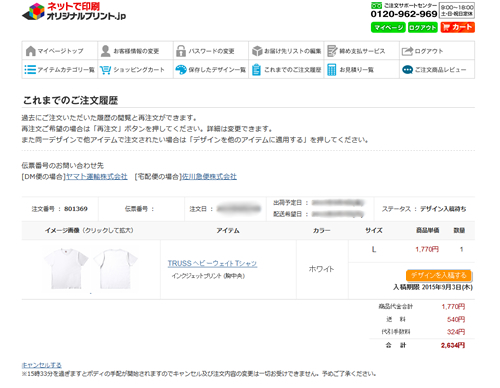Click the clipboard icon for これまでのご注文履歴

click(256, 70)
